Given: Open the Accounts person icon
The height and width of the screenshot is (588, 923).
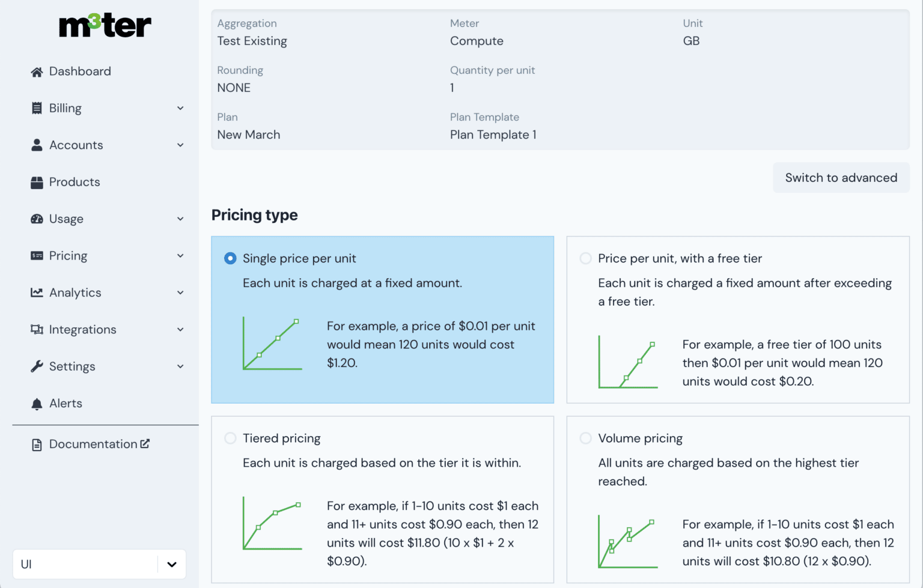Looking at the screenshot, I should pos(37,145).
